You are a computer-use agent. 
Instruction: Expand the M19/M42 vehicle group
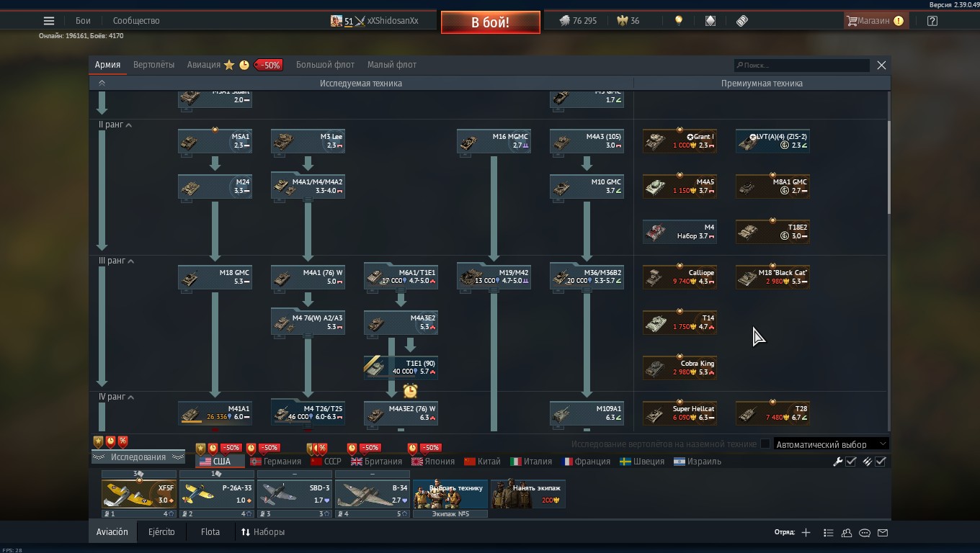point(494,277)
